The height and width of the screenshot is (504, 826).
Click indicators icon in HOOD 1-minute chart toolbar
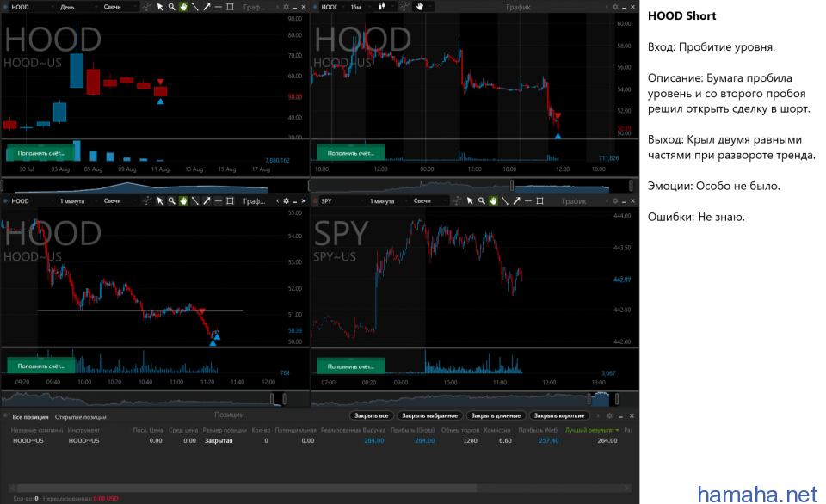(147, 200)
